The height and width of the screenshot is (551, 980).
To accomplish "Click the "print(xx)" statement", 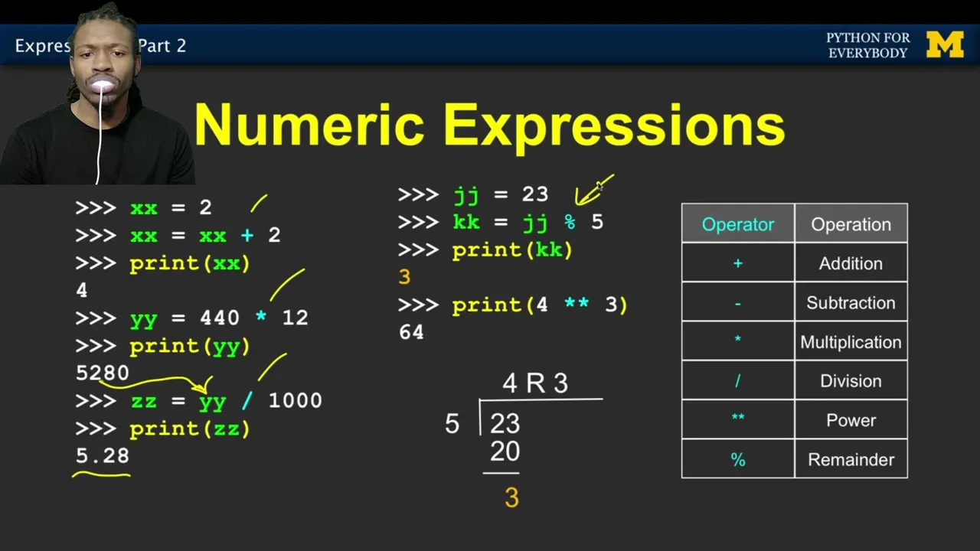I will pos(190,264).
